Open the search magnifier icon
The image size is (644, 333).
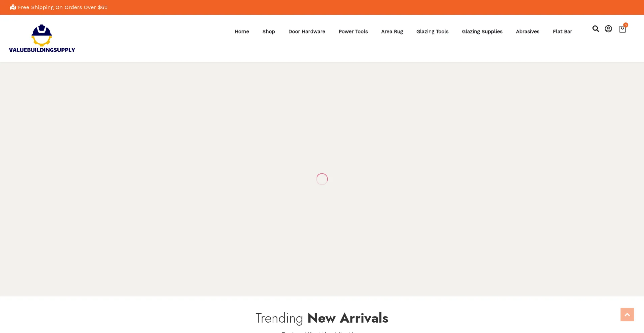(x=596, y=29)
